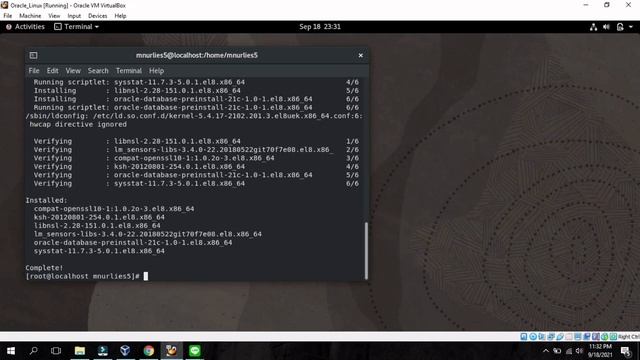The height and width of the screenshot is (360, 640).
Task: Switch to the running VirtualBox VM taskbar icon
Action: tap(171, 351)
